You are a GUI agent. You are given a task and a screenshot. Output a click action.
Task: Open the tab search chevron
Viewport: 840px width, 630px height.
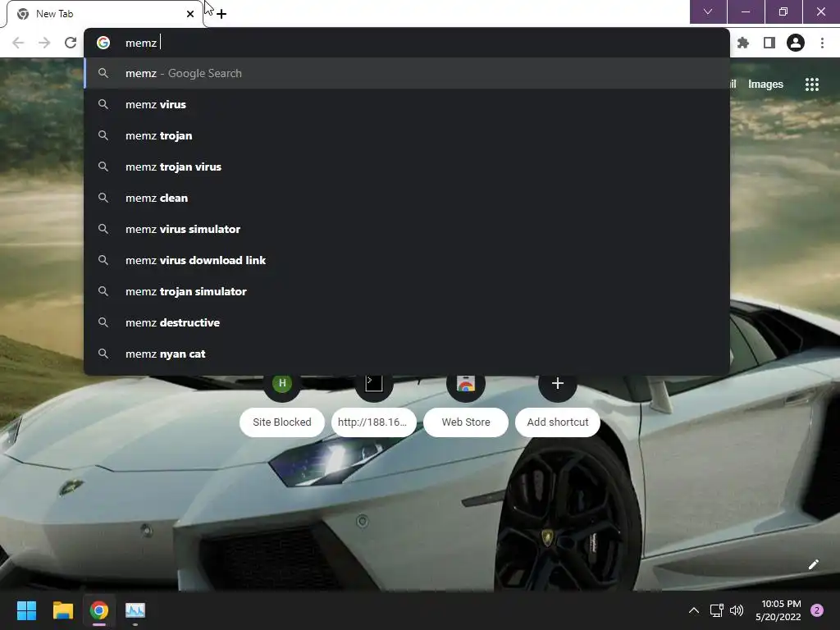point(708,11)
